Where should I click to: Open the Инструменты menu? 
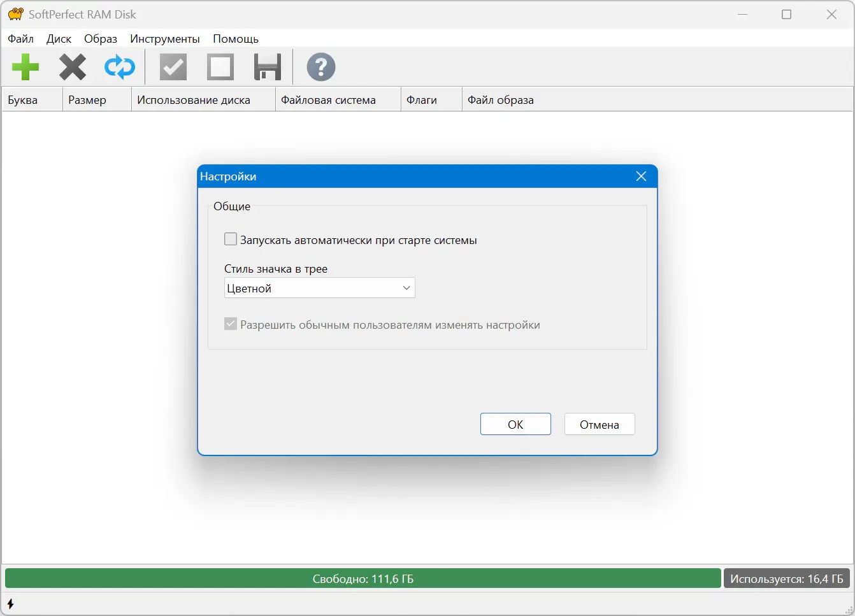click(x=165, y=39)
